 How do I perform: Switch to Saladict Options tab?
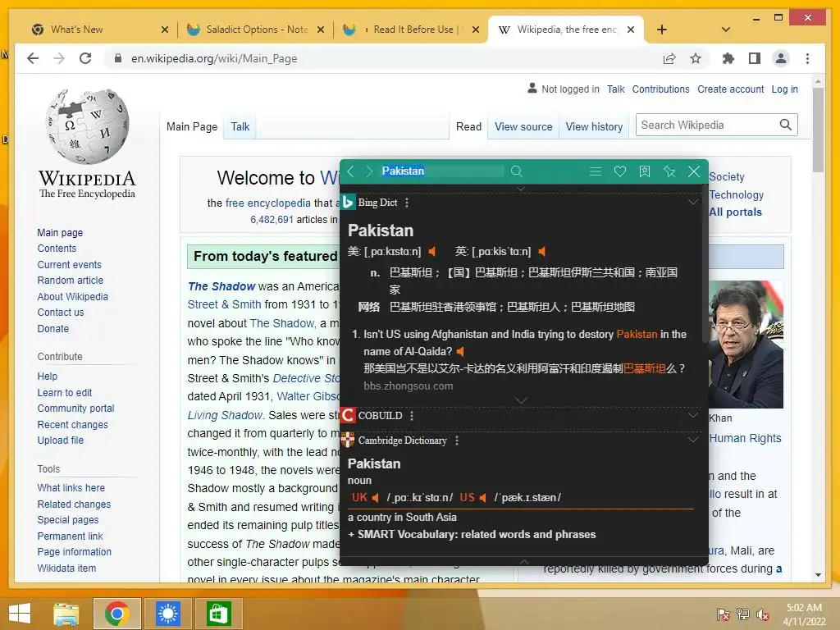click(x=257, y=30)
